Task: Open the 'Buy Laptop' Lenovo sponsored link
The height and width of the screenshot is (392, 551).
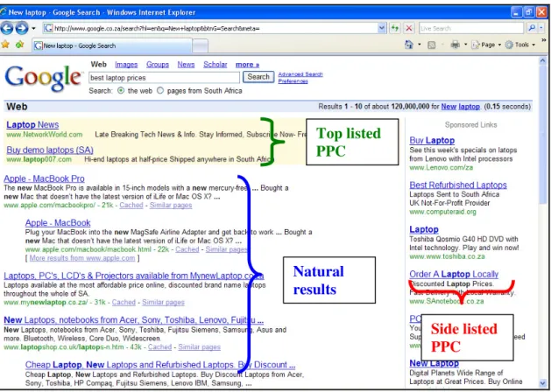Action: pos(432,140)
